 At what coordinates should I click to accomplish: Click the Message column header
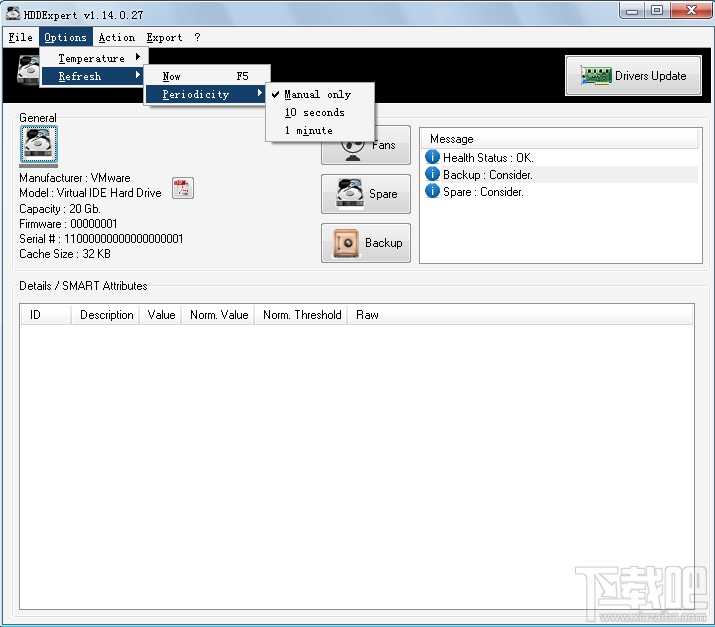click(x=560, y=139)
